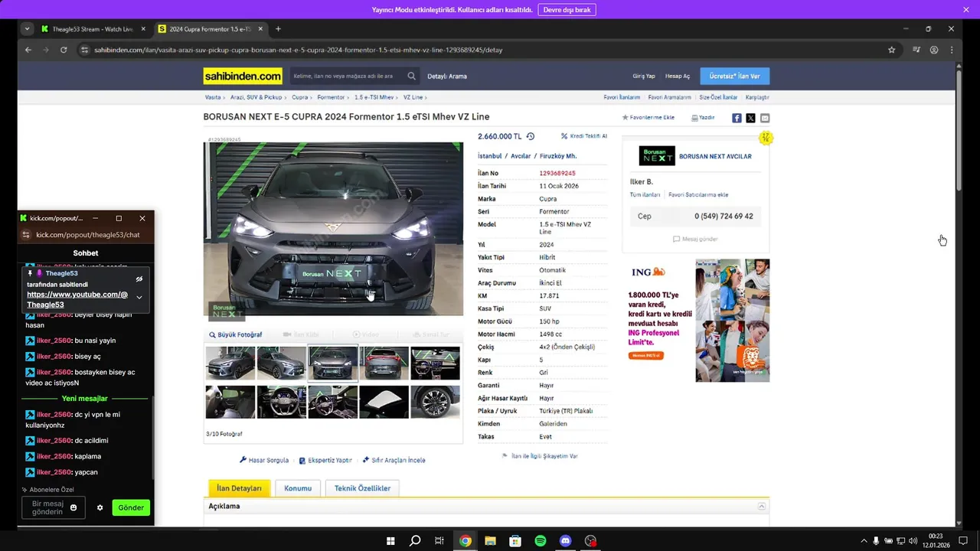Click Hasar Sorgula link

(x=264, y=460)
